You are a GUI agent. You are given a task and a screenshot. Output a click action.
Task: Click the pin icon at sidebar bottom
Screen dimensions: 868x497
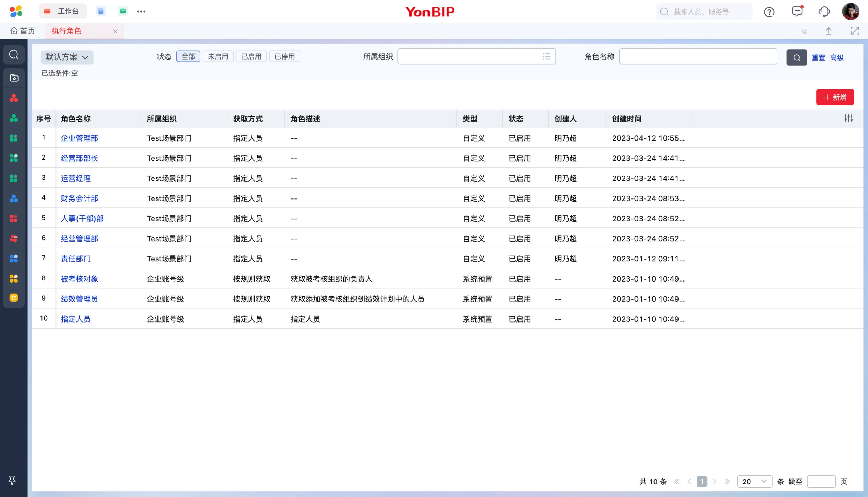[12, 480]
